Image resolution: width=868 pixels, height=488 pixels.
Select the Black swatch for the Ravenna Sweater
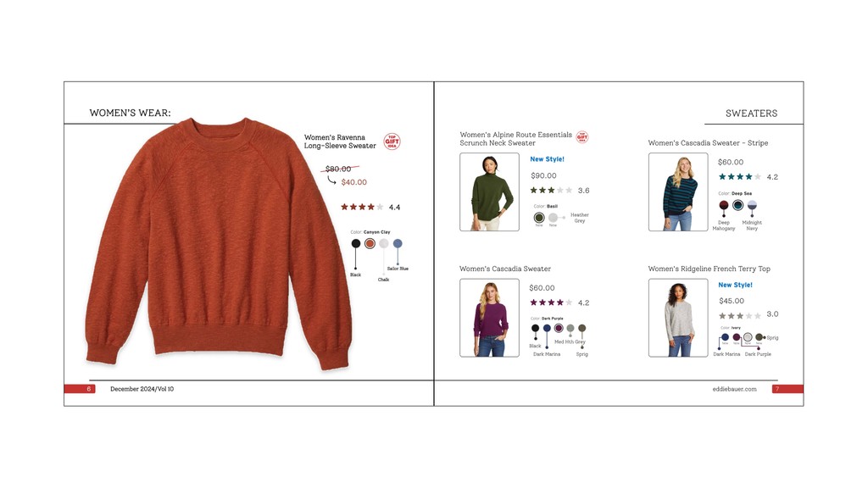[x=356, y=243]
